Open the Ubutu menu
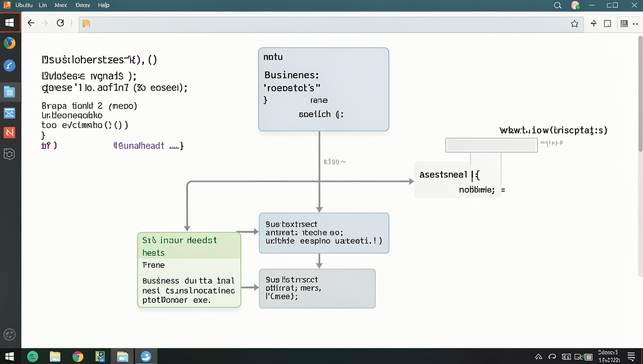Viewport: 643px width, 364px height. pos(24,5)
